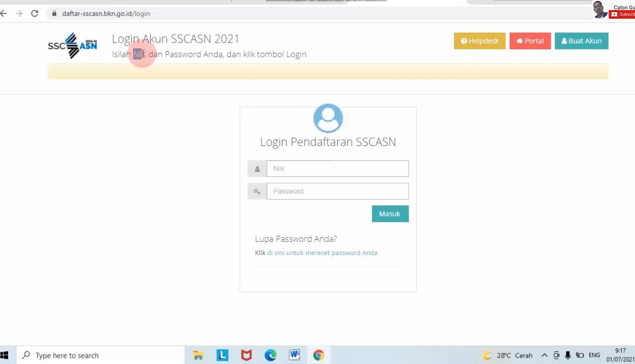Click the microphone tray icon
This screenshot has height=364, width=635.
[568, 355]
